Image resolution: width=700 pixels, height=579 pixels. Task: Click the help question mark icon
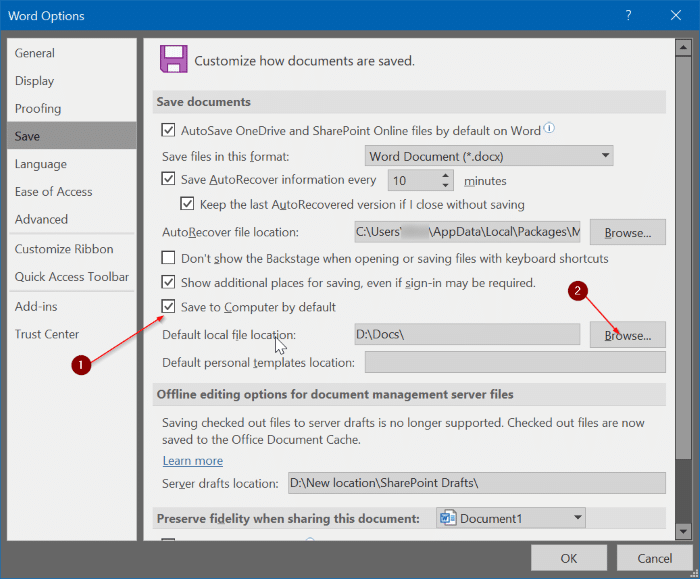tap(628, 16)
